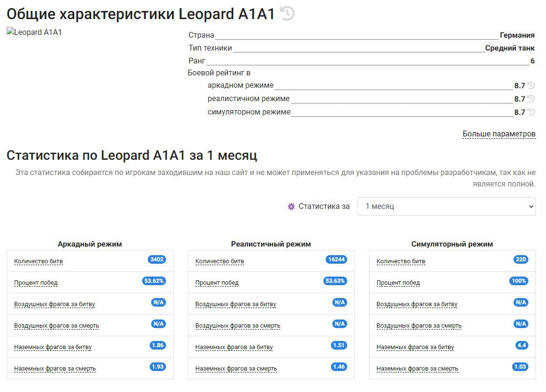This screenshot has width=546, height=392.
Task: Open the '1 месяц' statistics period dropdown
Action: [x=446, y=206]
